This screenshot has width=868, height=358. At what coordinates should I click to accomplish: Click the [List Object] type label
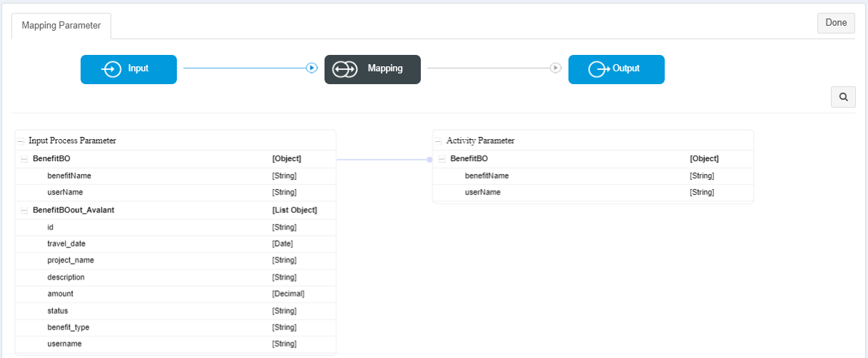[x=295, y=210]
